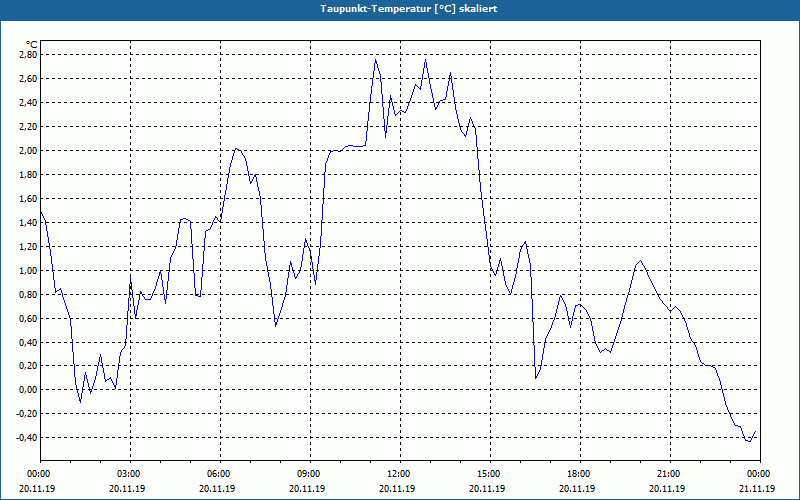Click the '0,60' y-axis label

pyautogui.click(x=28, y=318)
